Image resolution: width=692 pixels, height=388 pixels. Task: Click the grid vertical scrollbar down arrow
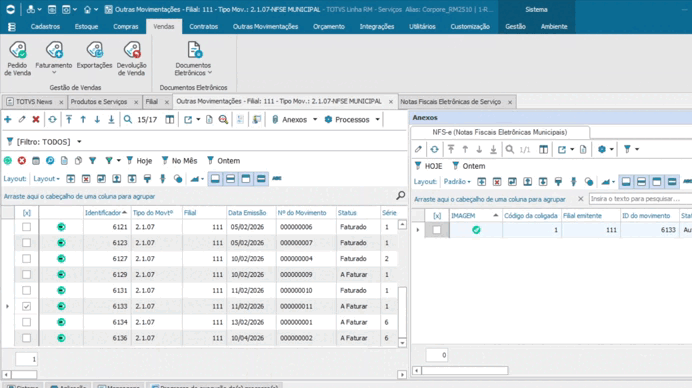tap(402, 343)
